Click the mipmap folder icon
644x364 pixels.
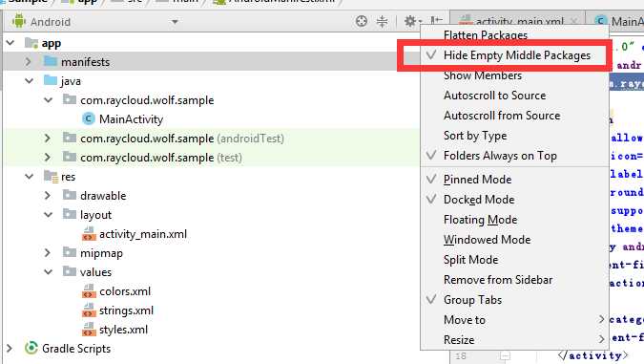pos(70,252)
